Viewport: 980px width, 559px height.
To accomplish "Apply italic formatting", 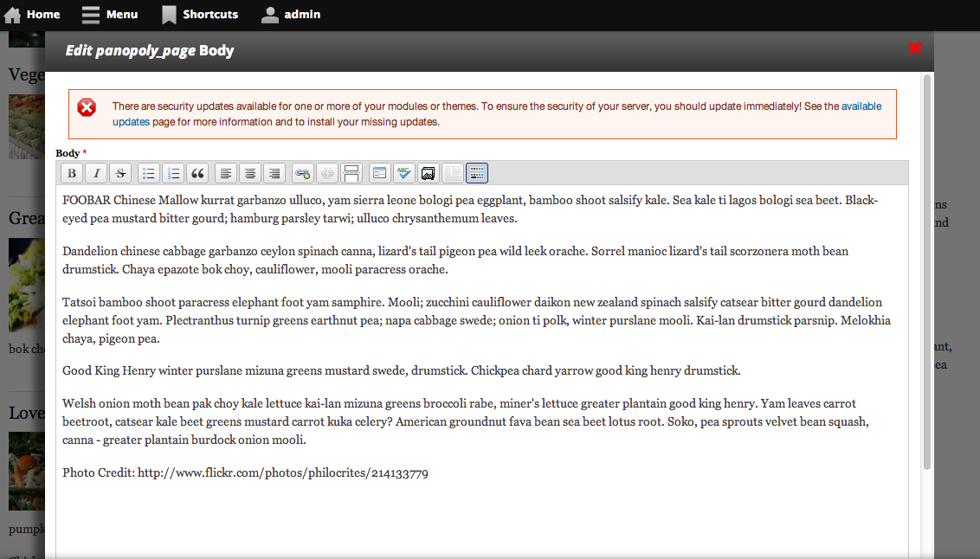I will (95, 172).
